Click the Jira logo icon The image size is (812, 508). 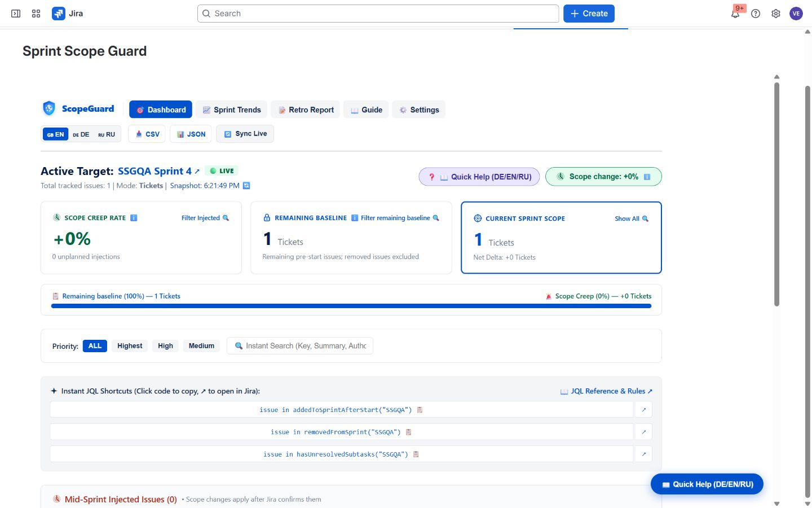coord(59,14)
